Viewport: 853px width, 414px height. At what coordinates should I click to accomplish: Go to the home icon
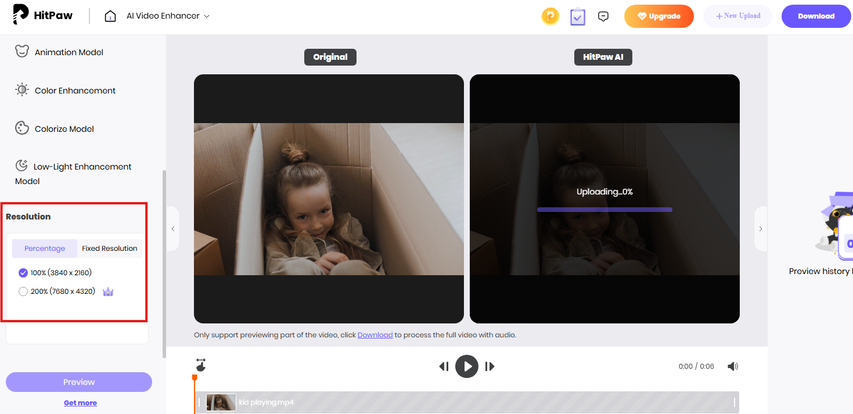pyautogui.click(x=110, y=16)
